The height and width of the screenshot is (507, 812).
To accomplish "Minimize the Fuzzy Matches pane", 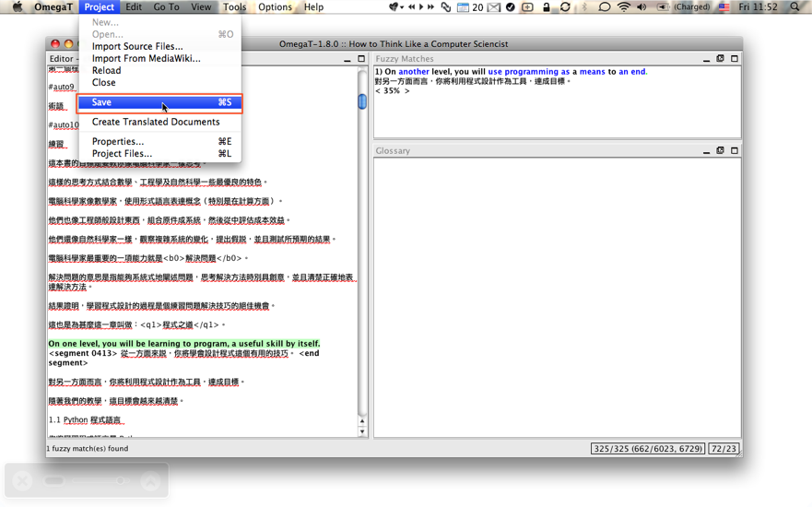I will (x=706, y=59).
